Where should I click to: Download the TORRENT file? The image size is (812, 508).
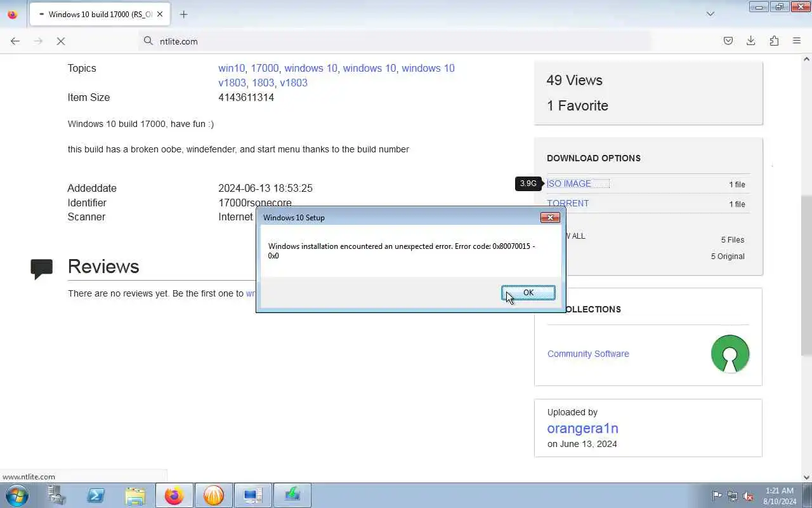(x=568, y=203)
